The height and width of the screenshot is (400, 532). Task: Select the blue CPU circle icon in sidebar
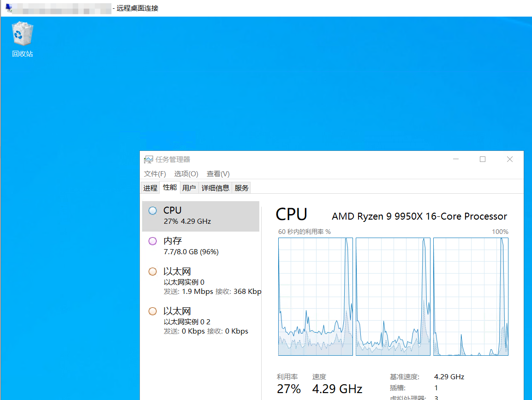pyautogui.click(x=153, y=211)
